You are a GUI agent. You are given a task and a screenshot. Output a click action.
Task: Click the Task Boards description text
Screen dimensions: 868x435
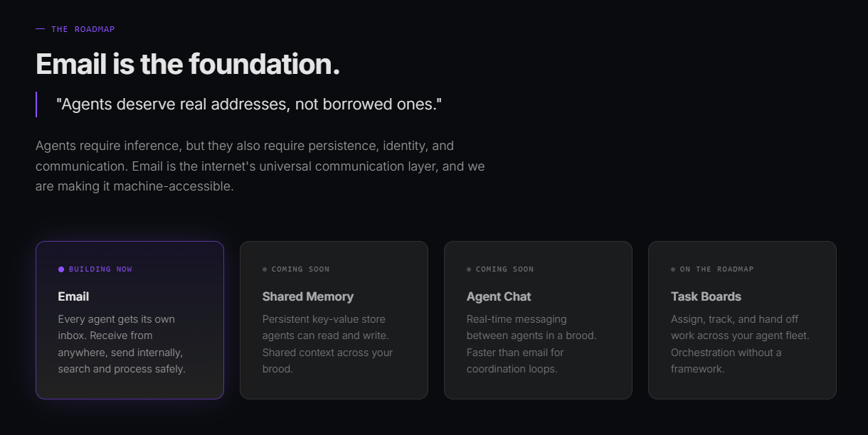pyautogui.click(x=740, y=344)
